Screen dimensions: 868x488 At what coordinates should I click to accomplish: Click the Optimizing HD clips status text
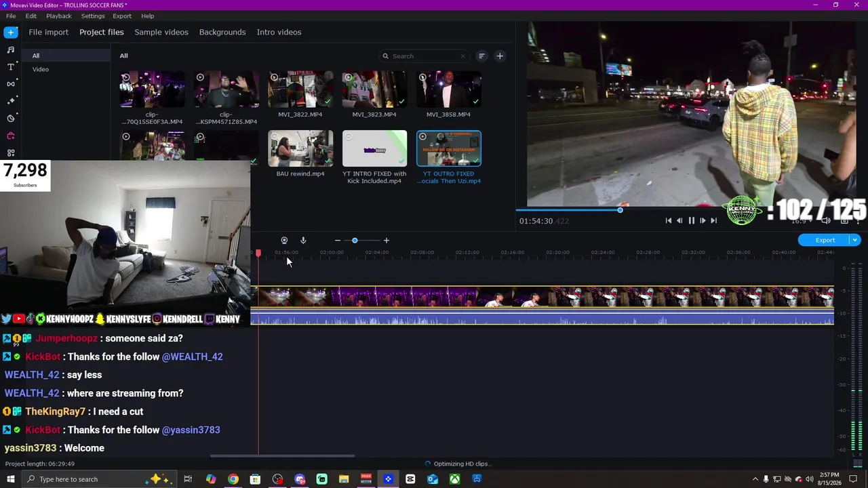[x=461, y=464]
